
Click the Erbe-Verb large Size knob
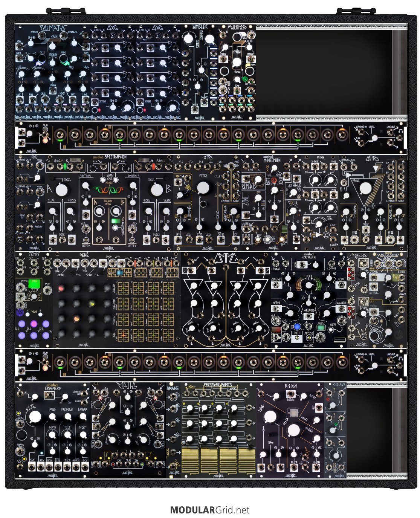click(x=35, y=417)
